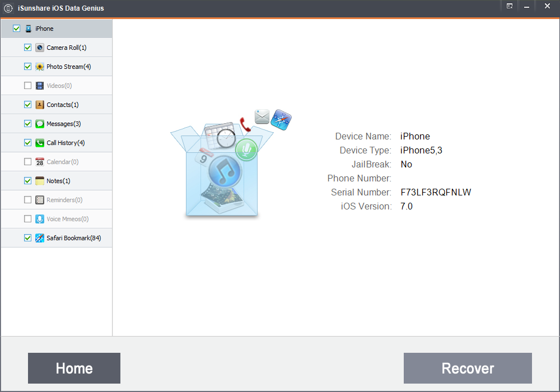Image resolution: width=560 pixels, height=392 pixels.
Task: Minimize the iSunshare window
Action: 526,6
